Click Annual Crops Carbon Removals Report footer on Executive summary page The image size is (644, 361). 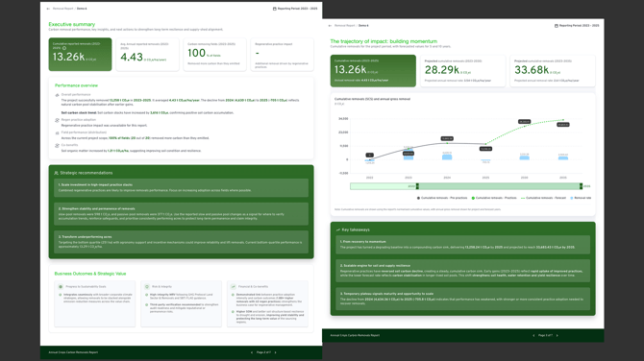(x=73, y=352)
